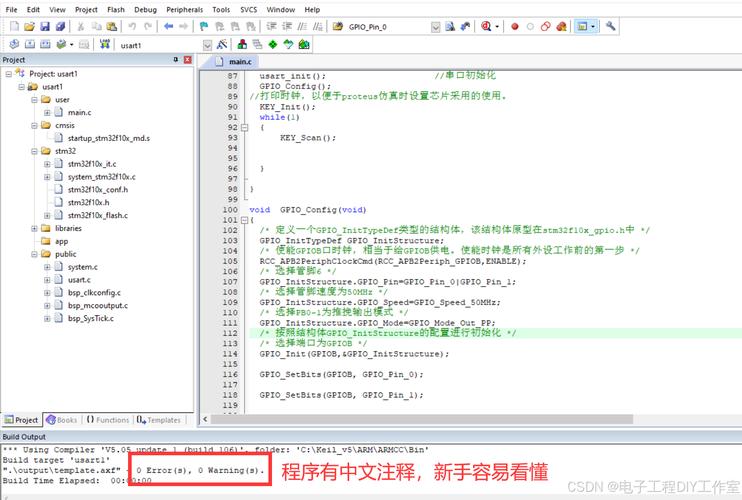Disable all breakpoints icon

coord(546,26)
